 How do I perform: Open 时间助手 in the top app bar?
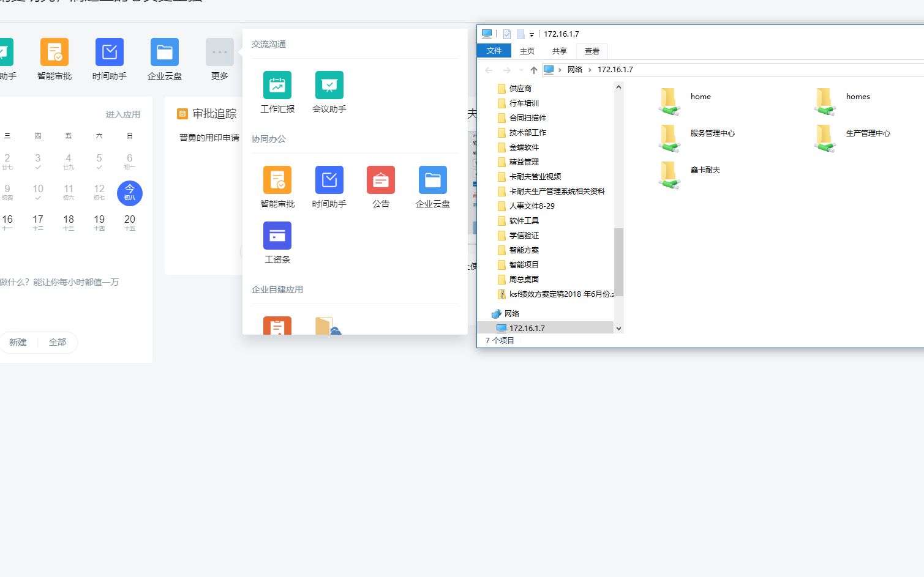[110, 59]
